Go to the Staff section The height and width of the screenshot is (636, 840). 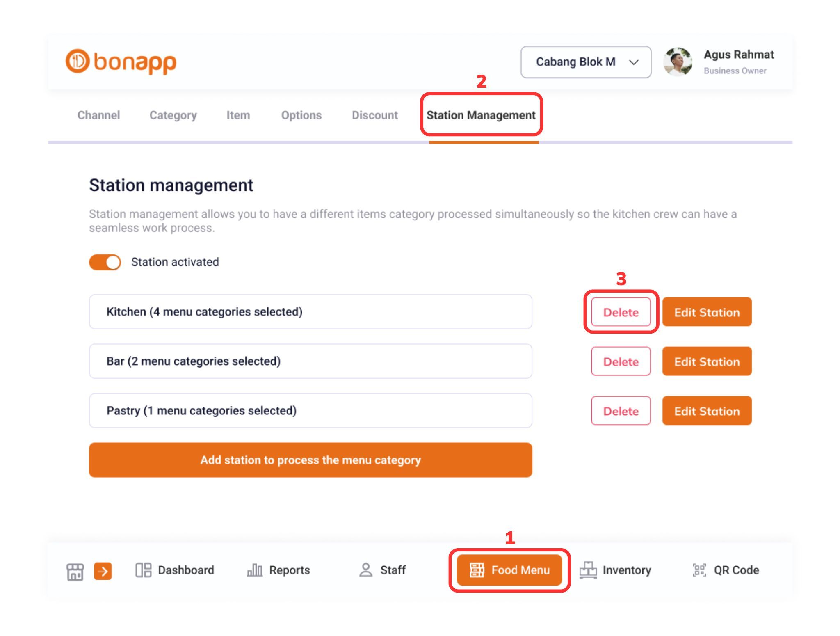tap(382, 570)
